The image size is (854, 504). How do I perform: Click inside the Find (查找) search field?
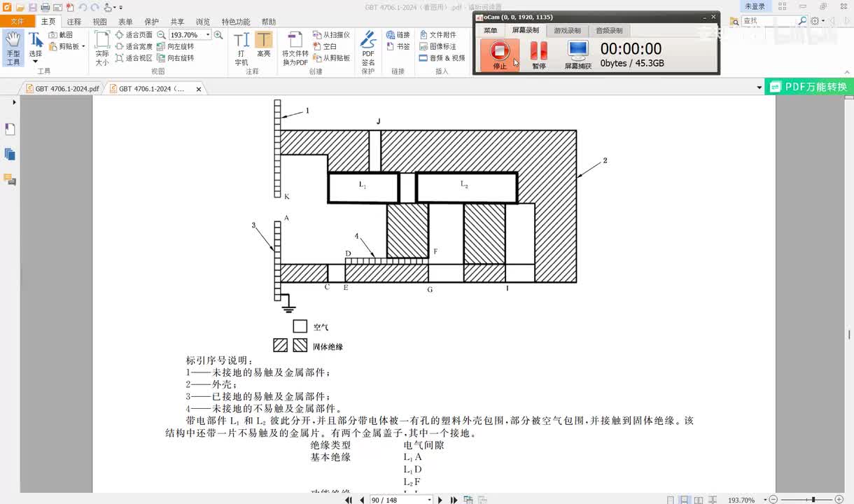click(769, 21)
